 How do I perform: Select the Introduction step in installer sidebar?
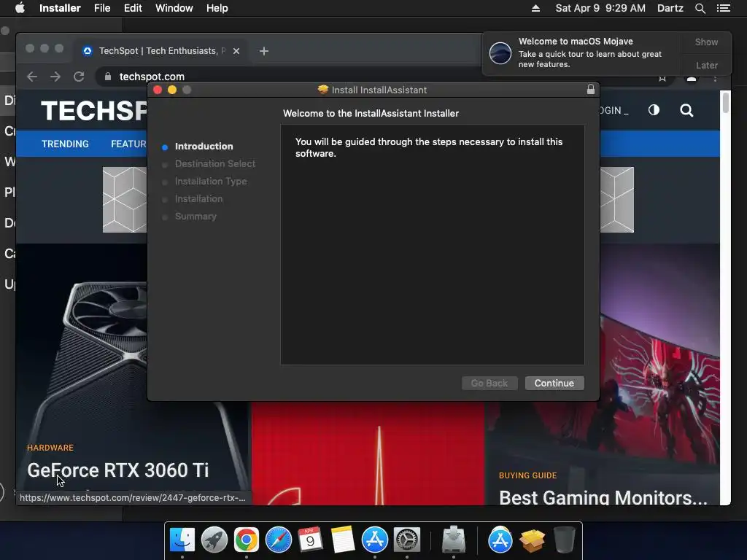pos(204,146)
